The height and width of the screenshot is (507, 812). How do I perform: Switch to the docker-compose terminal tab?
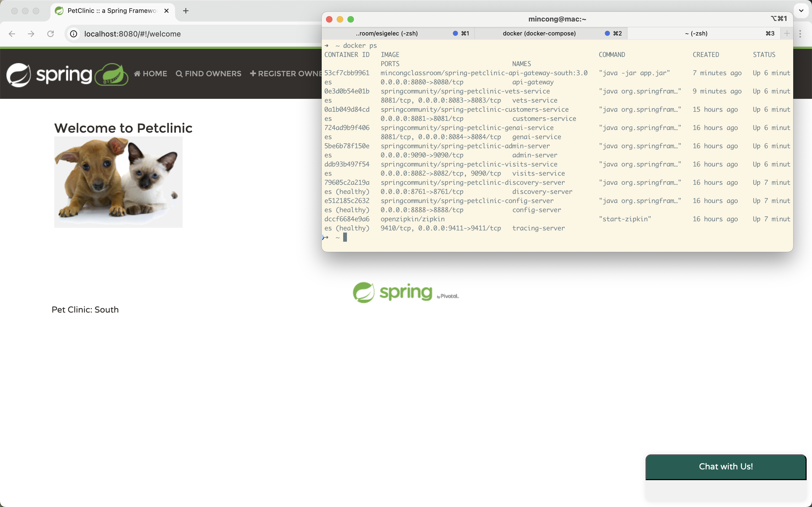[x=539, y=33]
